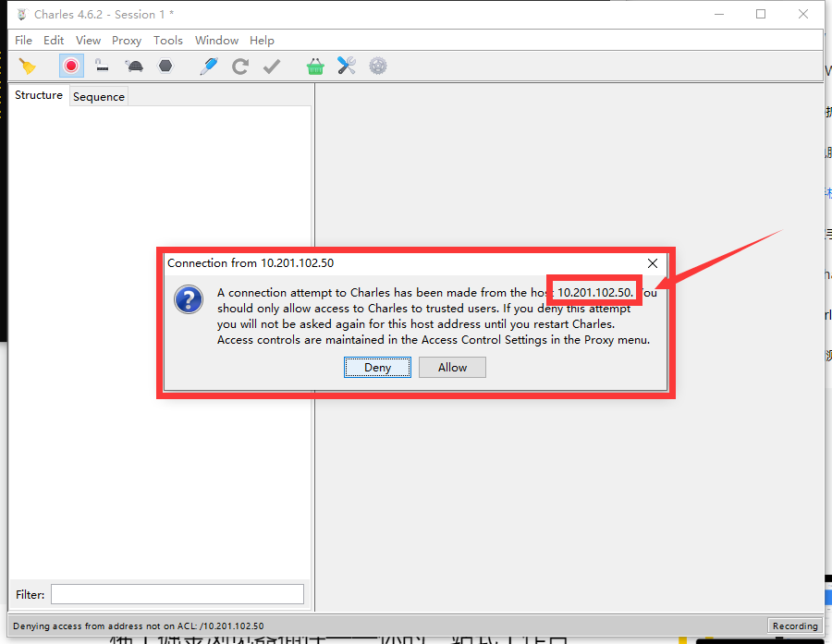Clear the session with the broom icon

[x=28, y=67]
